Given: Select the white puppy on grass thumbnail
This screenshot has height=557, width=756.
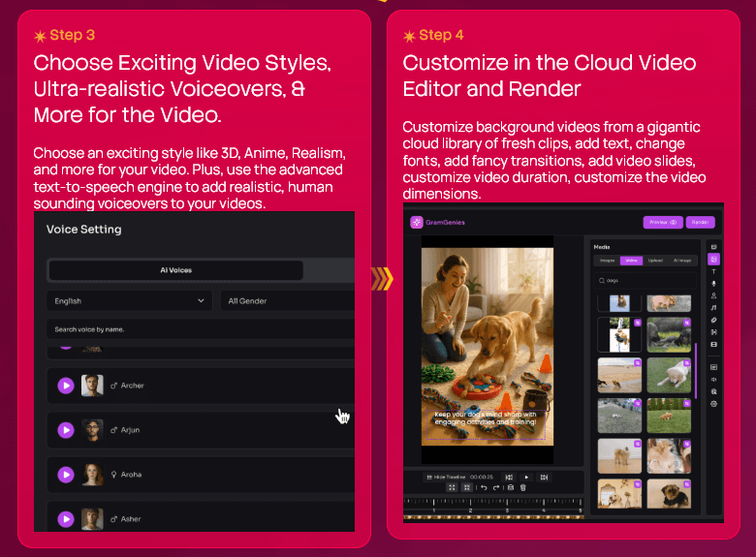Looking at the screenshot, I should [x=669, y=375].
